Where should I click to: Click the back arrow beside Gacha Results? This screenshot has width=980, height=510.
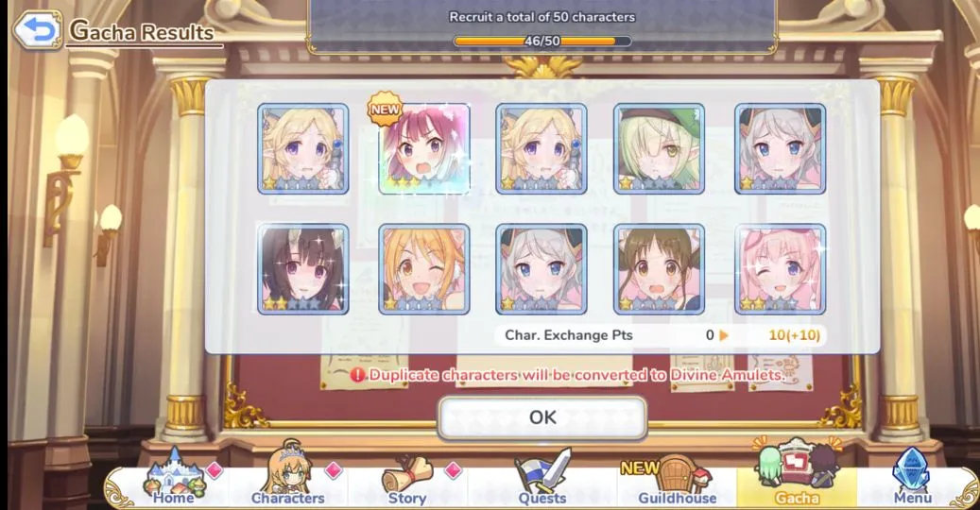point(38,29)
